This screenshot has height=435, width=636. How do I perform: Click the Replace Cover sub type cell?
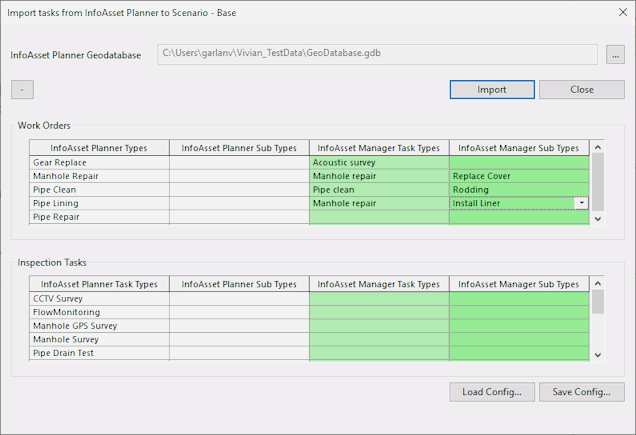point(519,176)
